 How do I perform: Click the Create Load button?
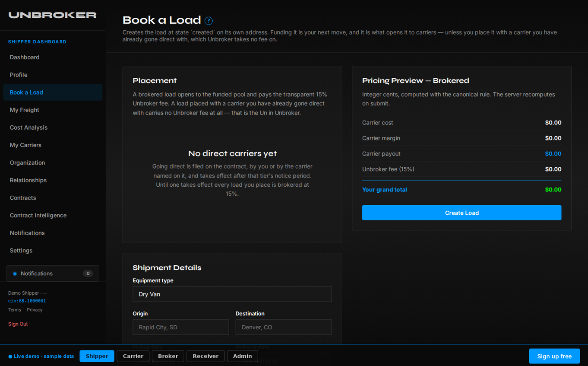[x=462, y=213]
